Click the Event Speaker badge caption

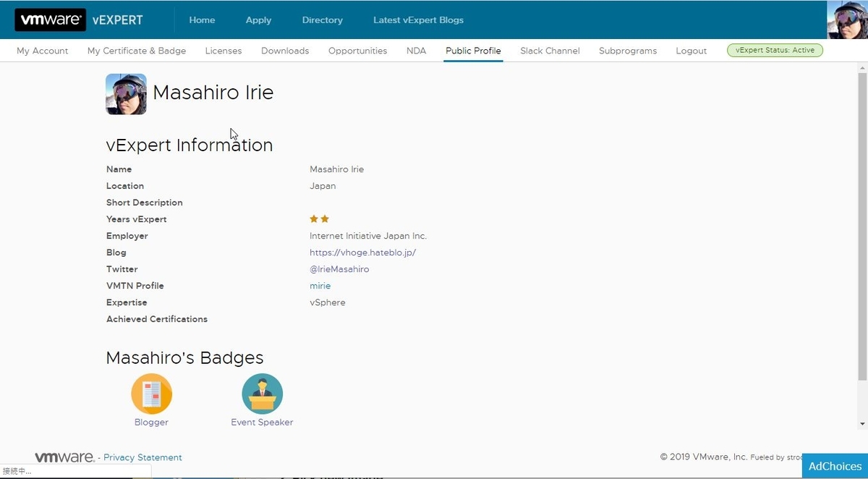(262, 422)
